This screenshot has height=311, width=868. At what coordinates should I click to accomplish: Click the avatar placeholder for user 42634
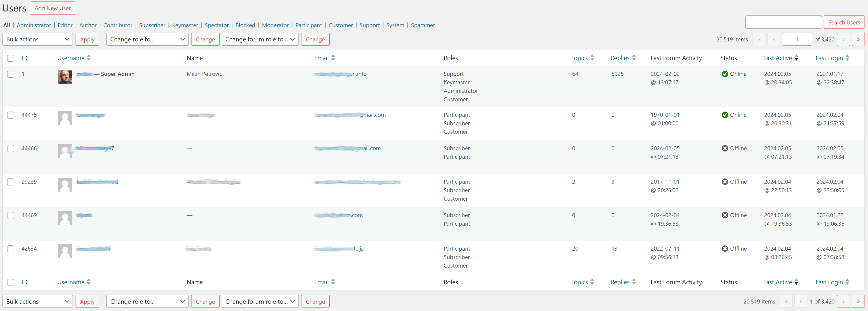click(x=65, y=251)
